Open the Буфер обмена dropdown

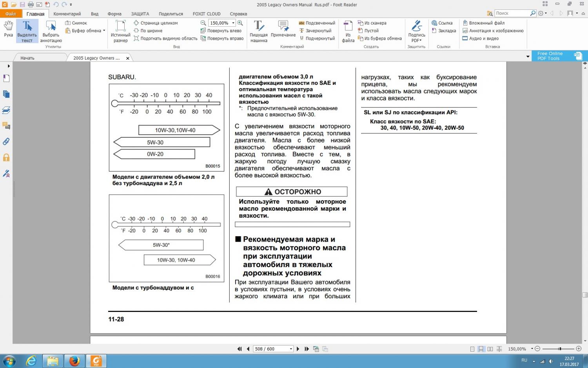pyautogui.click(x=104, y=31)
